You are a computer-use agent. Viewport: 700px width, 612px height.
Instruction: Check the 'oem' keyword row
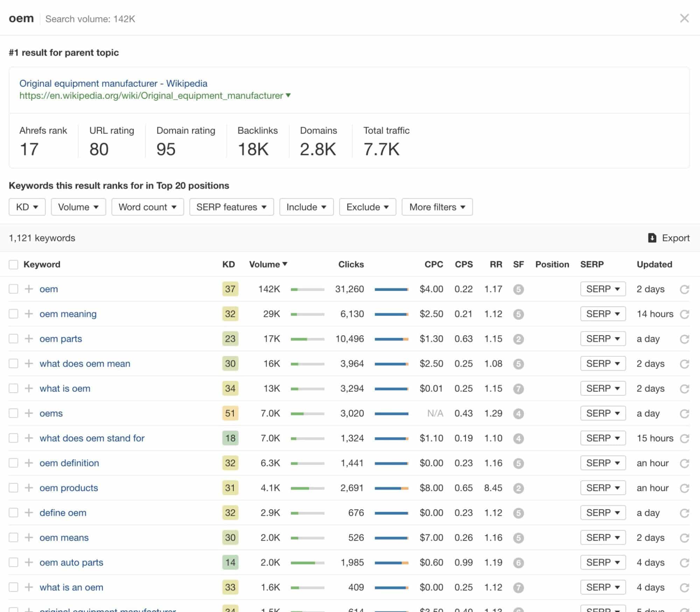[13, 289]
